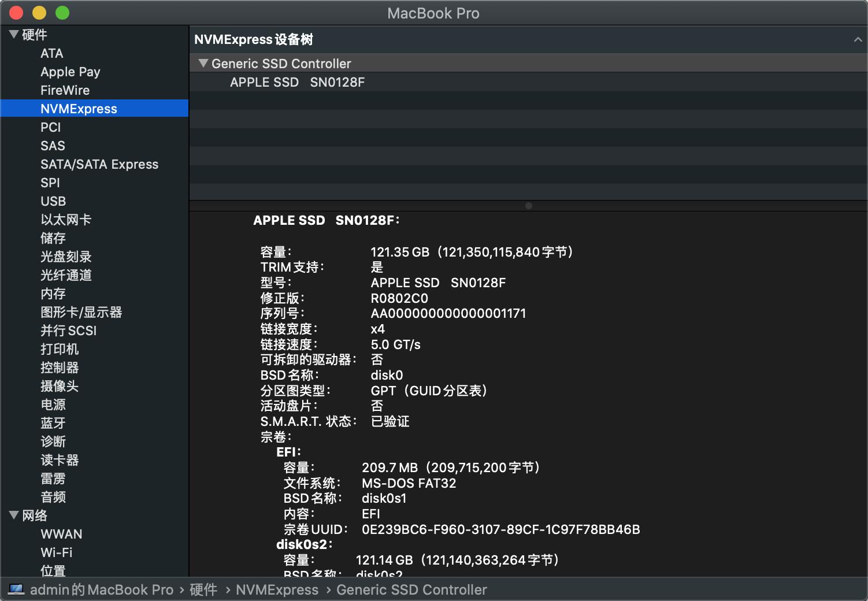Click the panel divider resize handle dot

coord(528,206)
